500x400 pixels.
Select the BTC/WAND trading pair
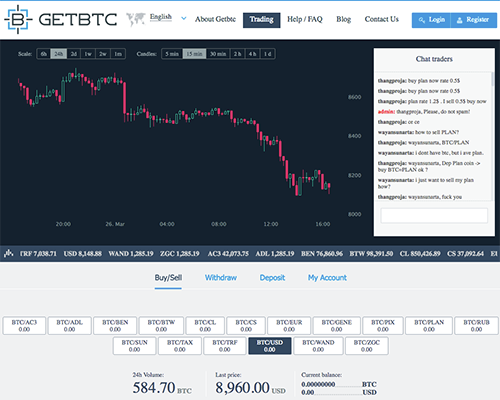pos(318,346)
